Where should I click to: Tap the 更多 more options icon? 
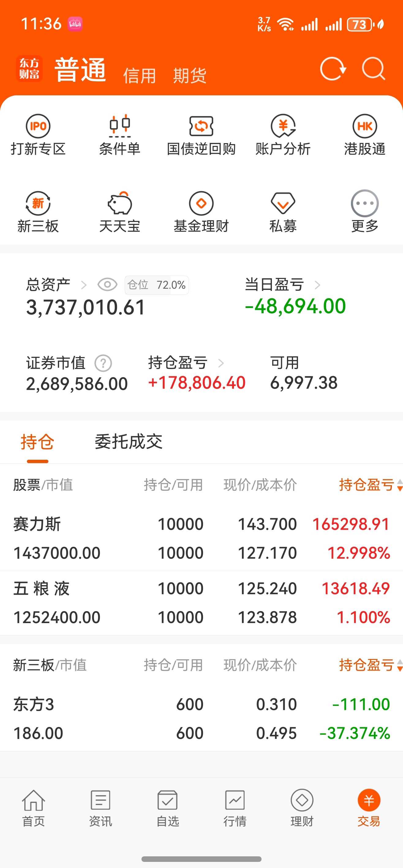tap(365, 203)
